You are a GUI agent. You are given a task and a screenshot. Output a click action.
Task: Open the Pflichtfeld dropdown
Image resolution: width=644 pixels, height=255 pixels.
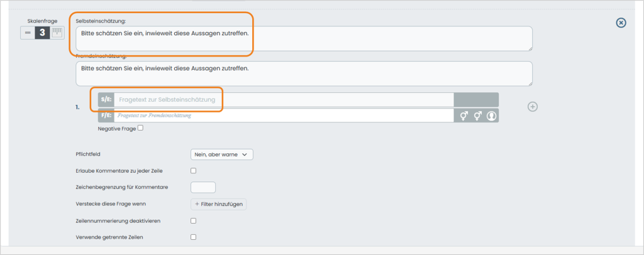click(222, 155)
